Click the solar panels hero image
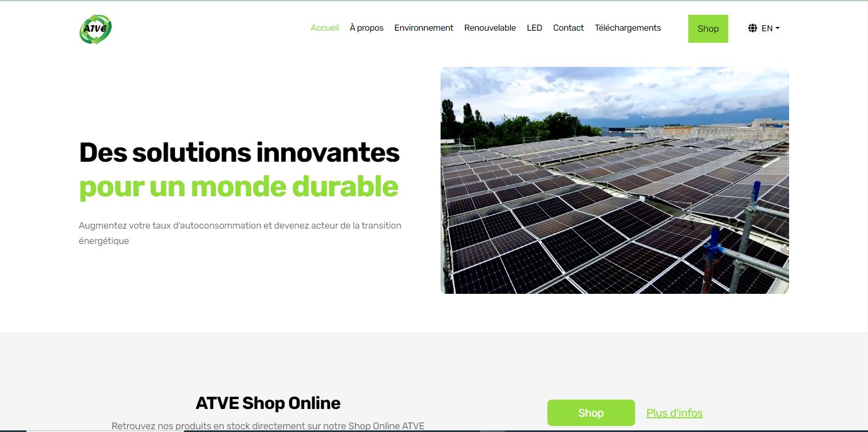The width and height of the screenshot is (868, 432). (614, 180)
